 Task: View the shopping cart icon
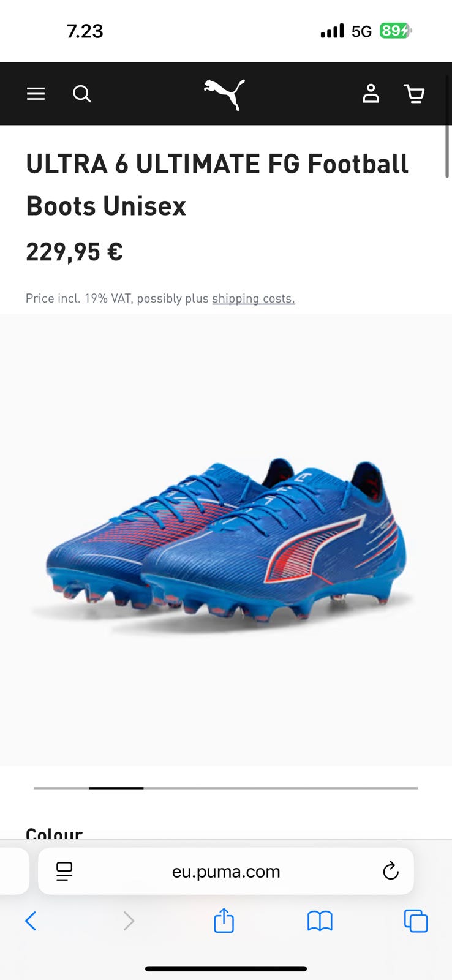tap(415, 94)
